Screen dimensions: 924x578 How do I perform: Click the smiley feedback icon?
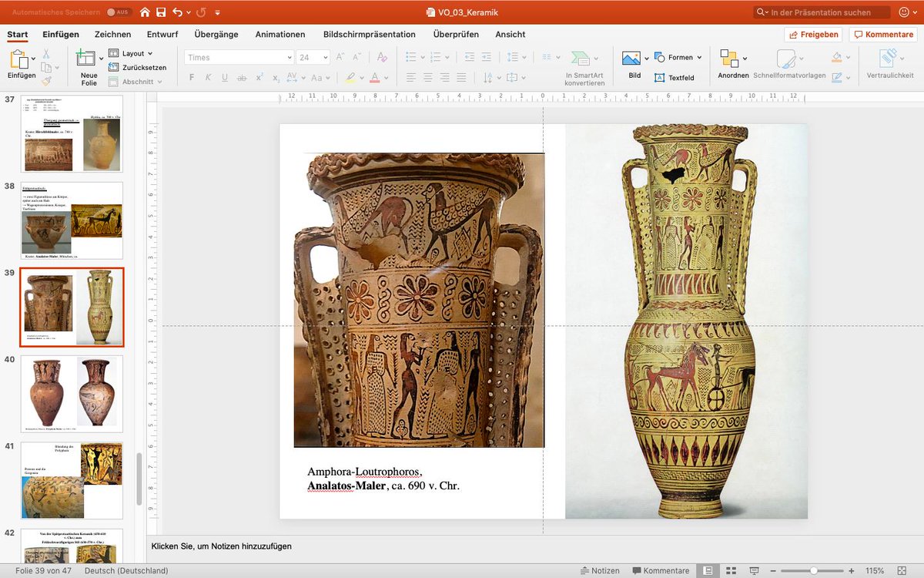904,12
